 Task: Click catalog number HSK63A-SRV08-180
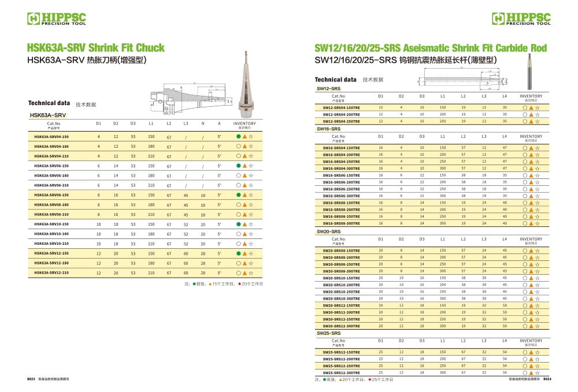(51, 204)
